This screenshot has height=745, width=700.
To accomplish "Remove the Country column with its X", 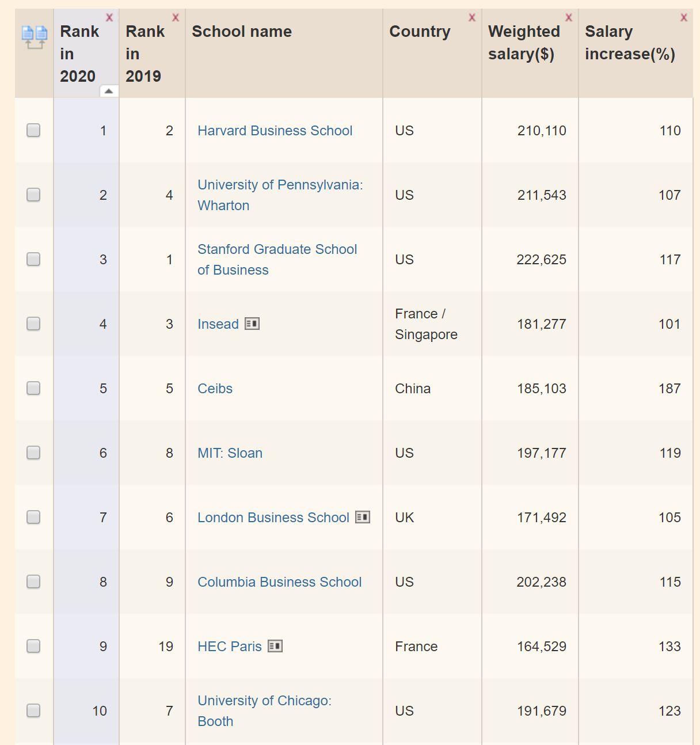I will point(472,18).
